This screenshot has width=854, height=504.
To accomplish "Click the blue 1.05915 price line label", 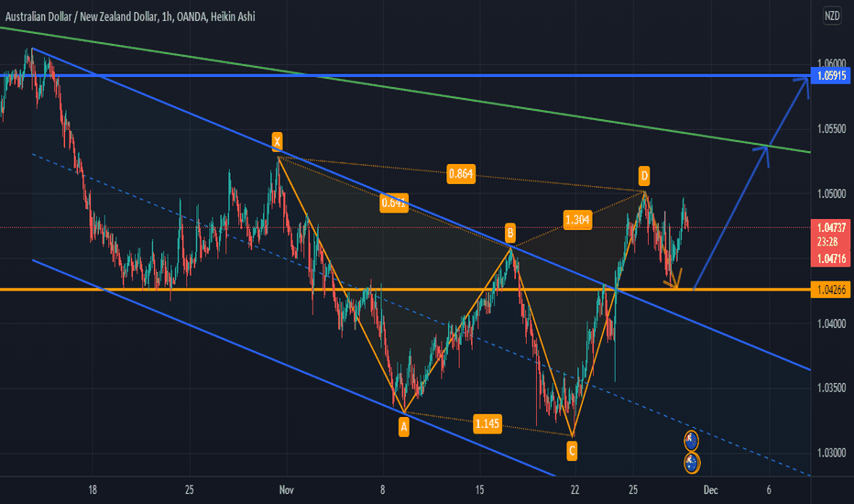I will (x=830, y=76).
